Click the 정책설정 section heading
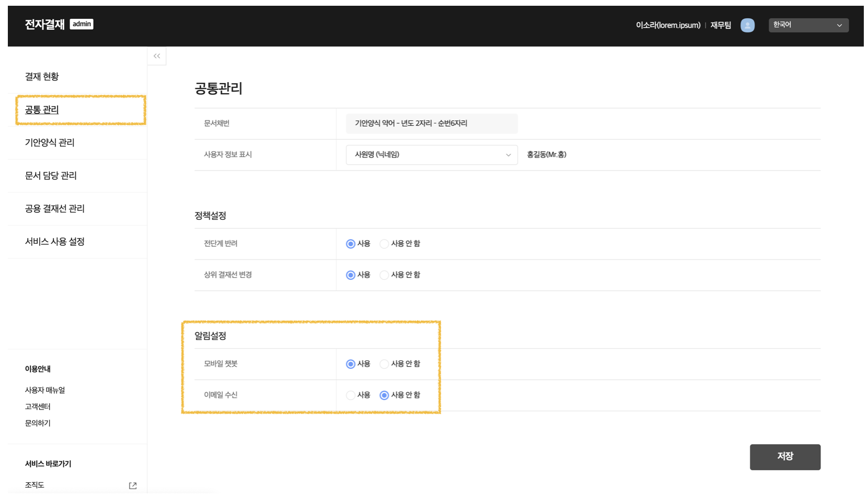This screenshot has width=868, height=498. coord(210,216)
